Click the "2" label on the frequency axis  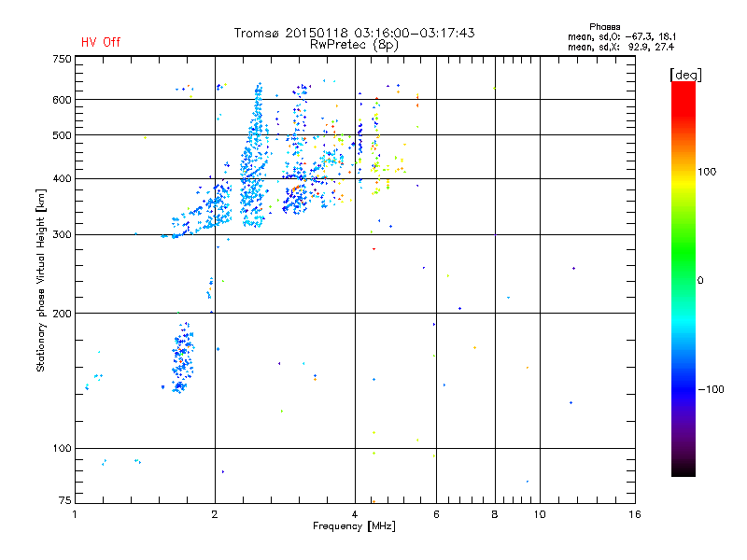tap(215, 514)
